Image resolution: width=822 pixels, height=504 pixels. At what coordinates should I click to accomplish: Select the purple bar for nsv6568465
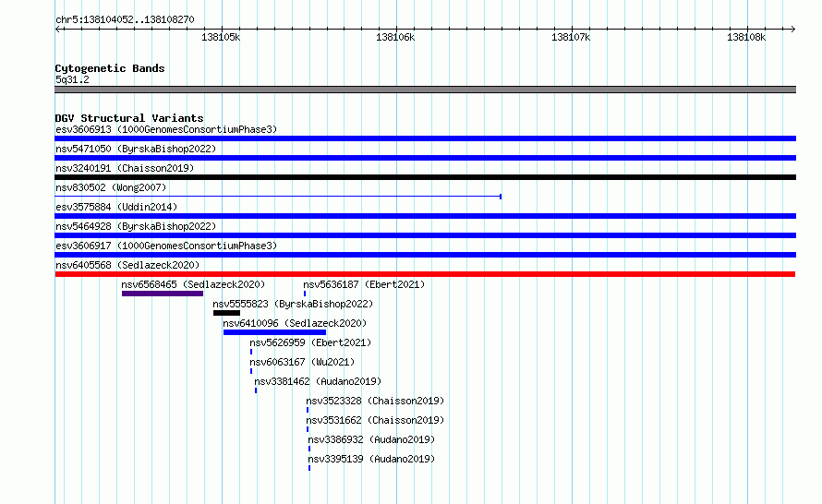pos(163,294)
